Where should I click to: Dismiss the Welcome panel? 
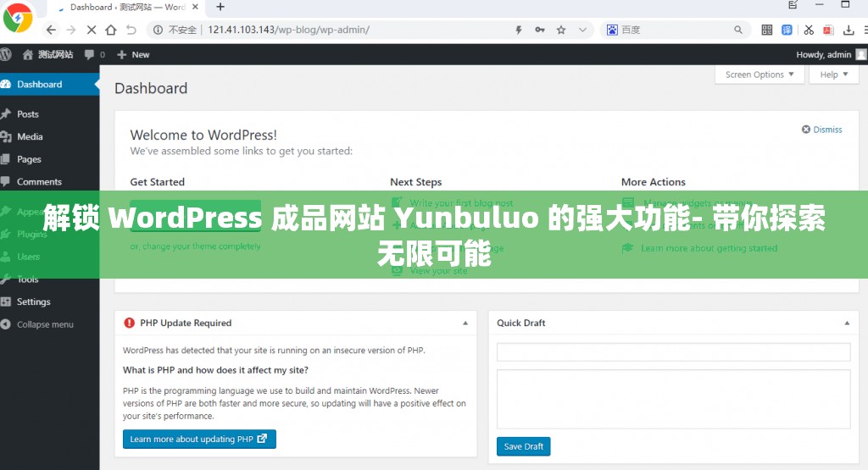click(x=822, y=130)
